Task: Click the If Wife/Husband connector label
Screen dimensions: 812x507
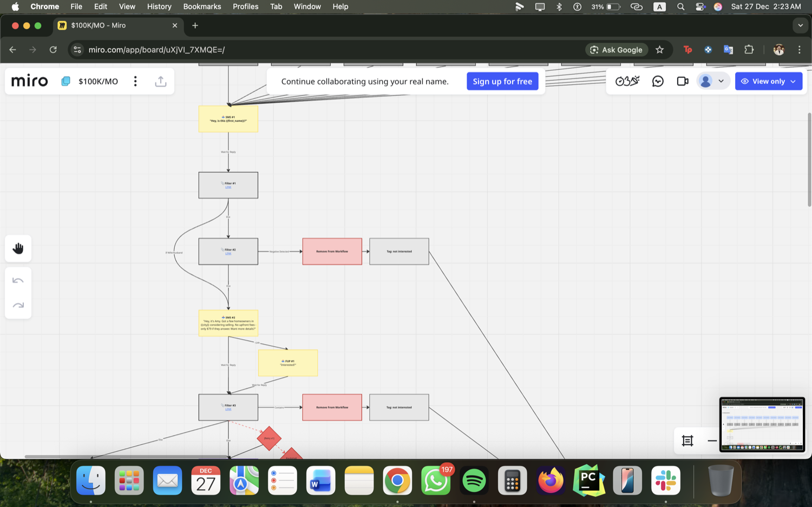Action: coord(174,253)
